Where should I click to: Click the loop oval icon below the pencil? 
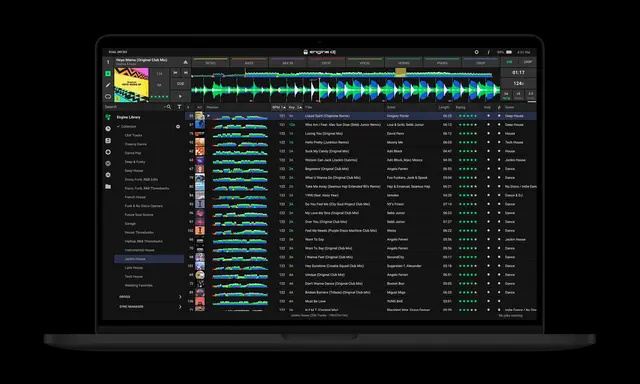(108, 97)
